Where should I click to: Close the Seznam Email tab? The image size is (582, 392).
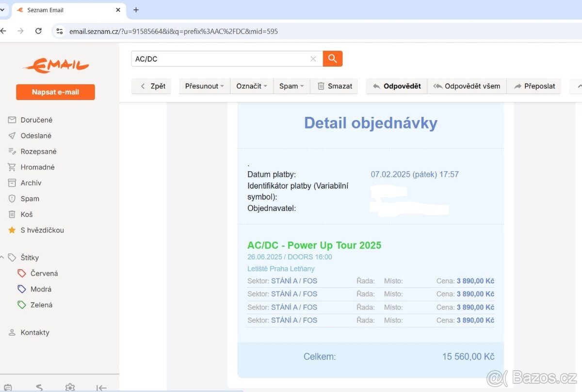[x=118, y=10]
